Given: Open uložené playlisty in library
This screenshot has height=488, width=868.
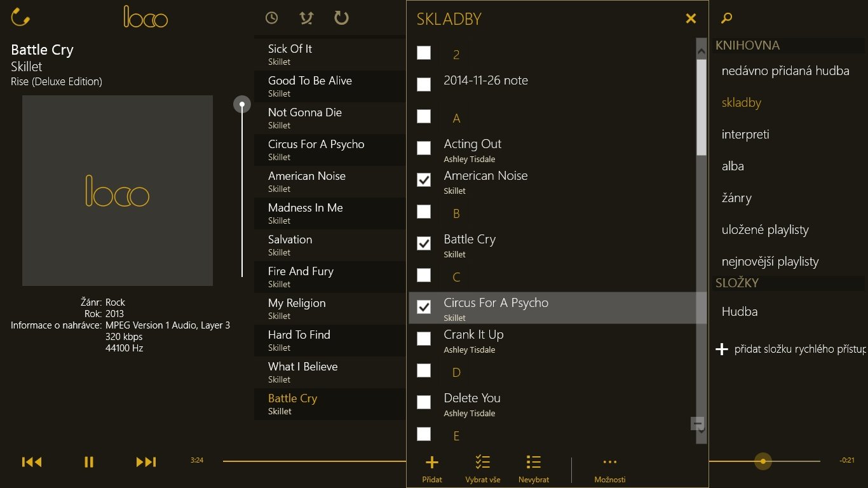Looking at the screenshot, I should 765,229.
